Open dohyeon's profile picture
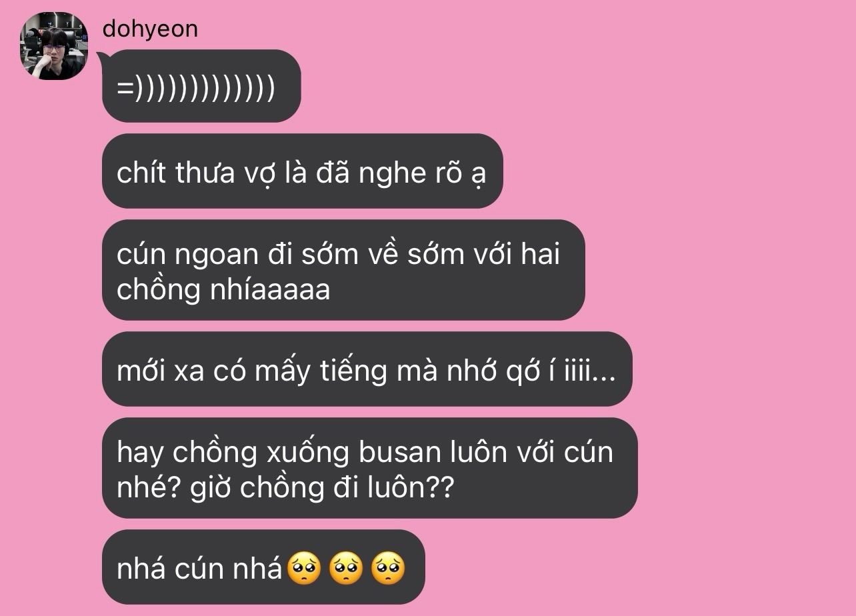Screen dimensions: 856x616 click(x=54, y=46)
